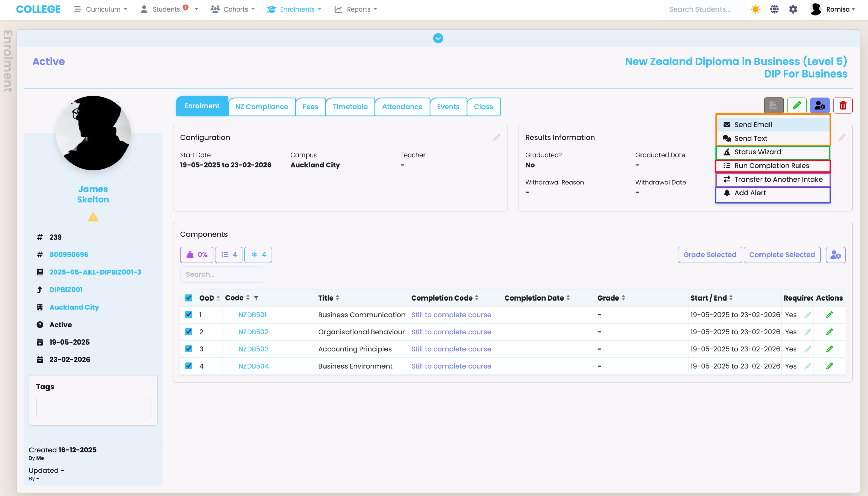Switch to the NZ Compliance tab

(x=261, y=107)
